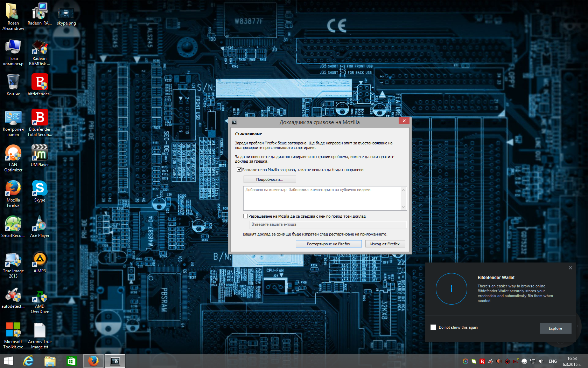Open File Explorer from taskbar
Image resolution: width=588 pixels, height=368 pixels.
[50, 361]
